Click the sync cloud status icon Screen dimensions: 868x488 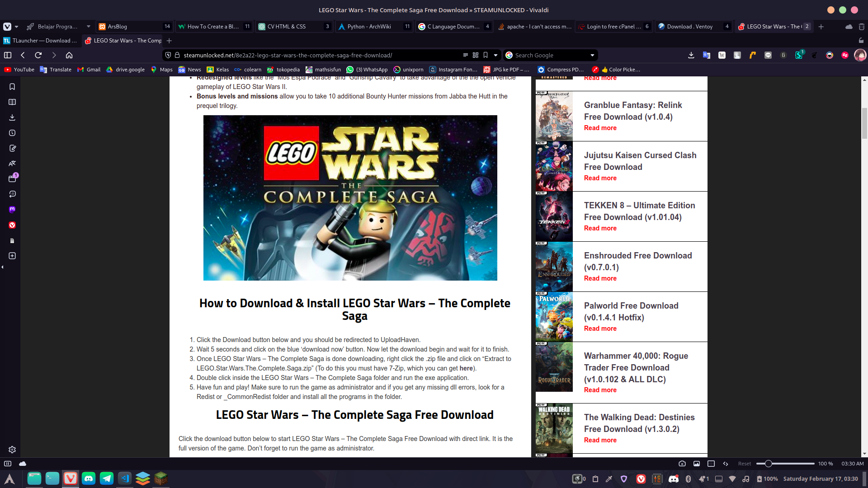(x=23, y=464)
